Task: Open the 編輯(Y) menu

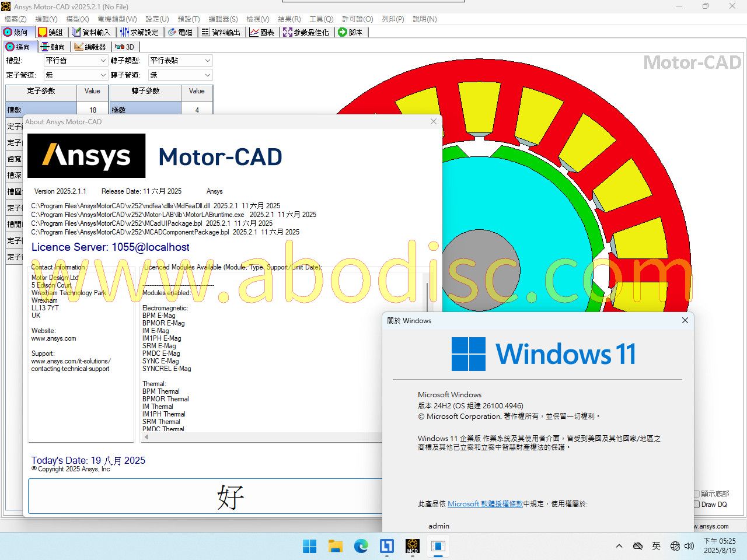Action: tap(47, 19)
